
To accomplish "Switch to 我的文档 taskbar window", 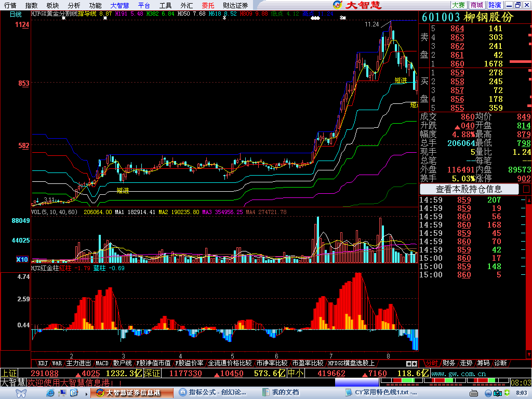I will coord(282,393).
